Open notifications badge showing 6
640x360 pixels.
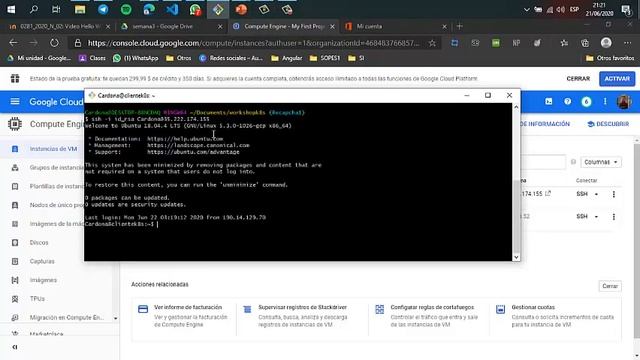click(586, 101)
